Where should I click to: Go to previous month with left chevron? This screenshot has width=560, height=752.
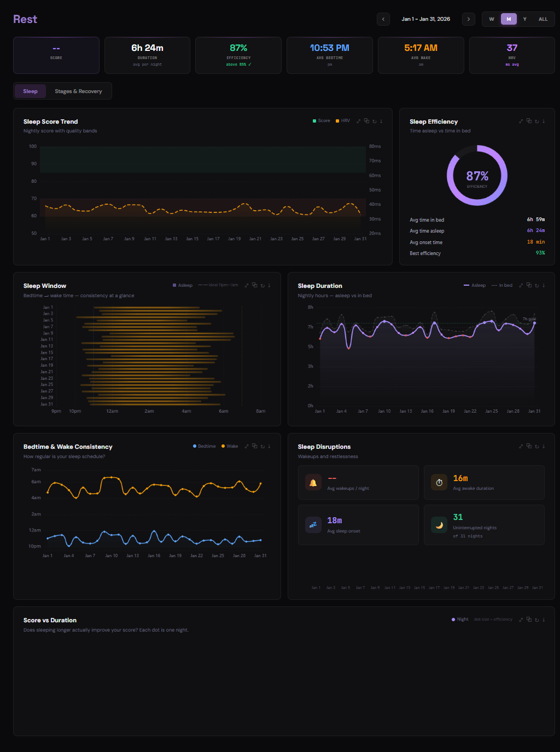coord(383,19)
